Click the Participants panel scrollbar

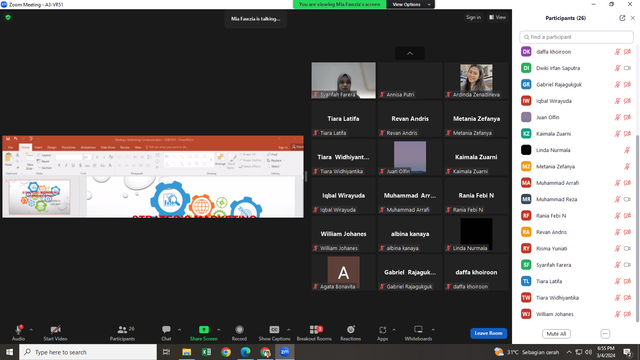click(x=637, y=229)
